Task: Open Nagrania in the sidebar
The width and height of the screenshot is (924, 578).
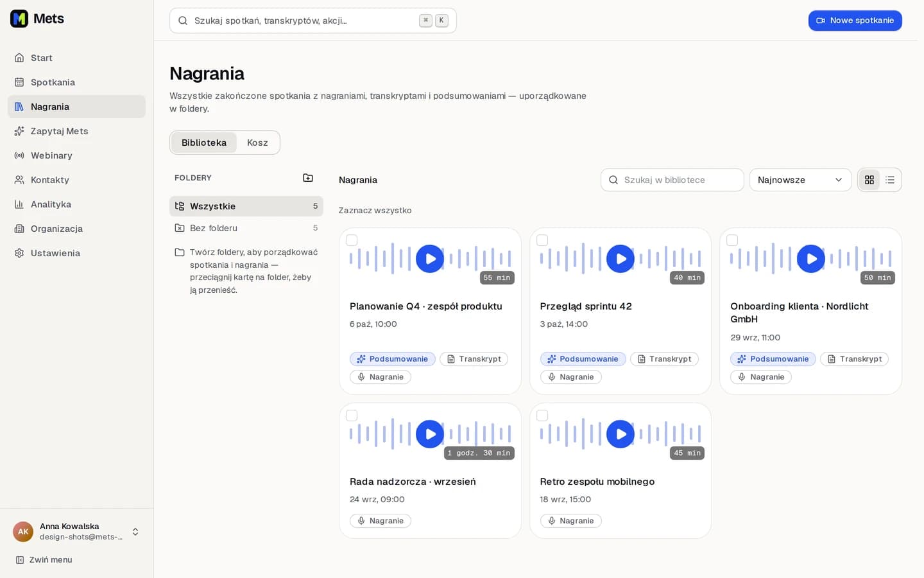Action: click(x=76, y=107)
